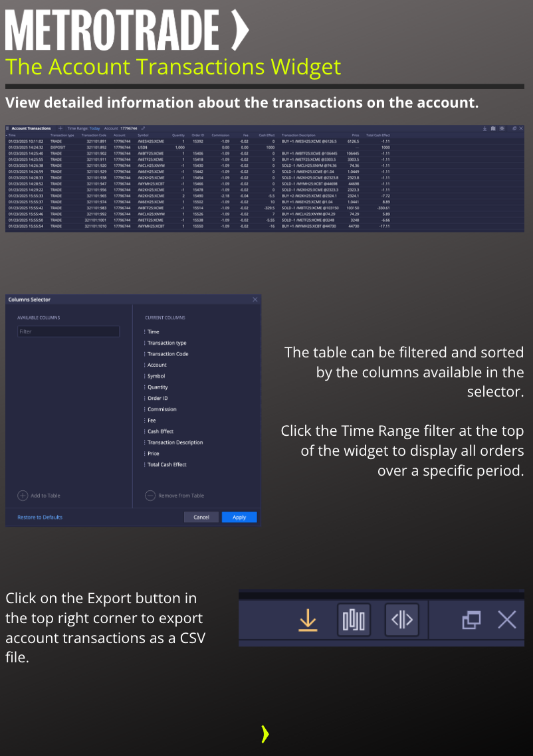Select Transaction type in Current Columns
533x756 pixels.
tap(167, 343)
